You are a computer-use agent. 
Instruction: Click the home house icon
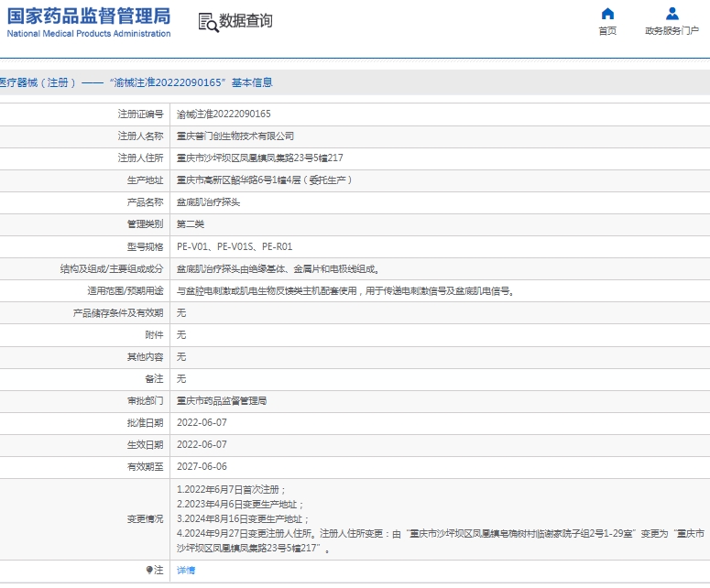607,14
